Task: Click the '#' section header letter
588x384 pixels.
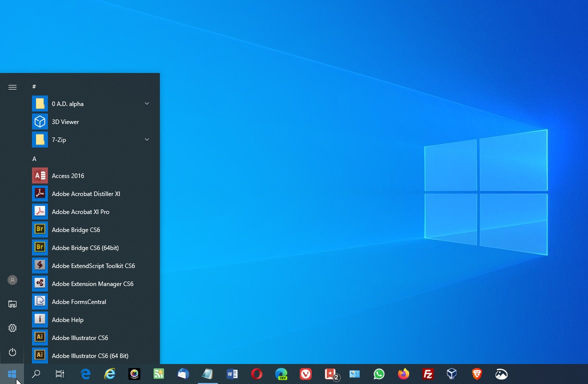Action: coord(34,86)
